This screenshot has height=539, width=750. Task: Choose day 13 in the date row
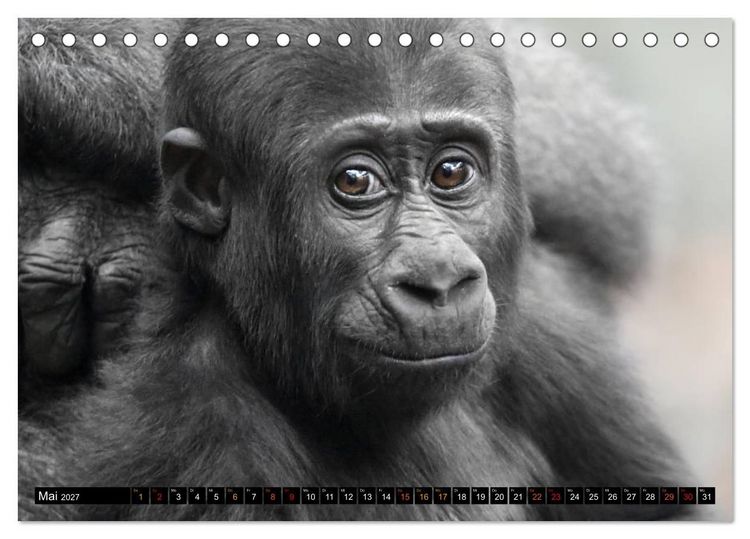tap(367, 496)
